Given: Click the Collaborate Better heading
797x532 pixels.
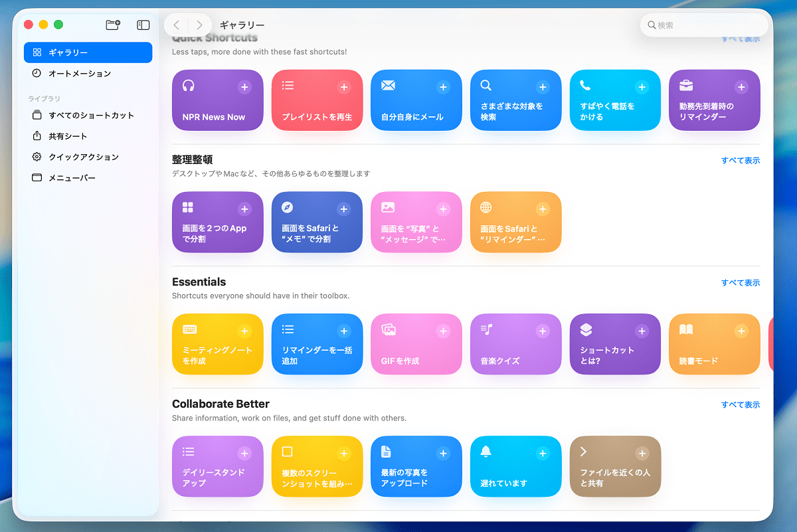Looking at the screenshot, I should pos(221,404).
